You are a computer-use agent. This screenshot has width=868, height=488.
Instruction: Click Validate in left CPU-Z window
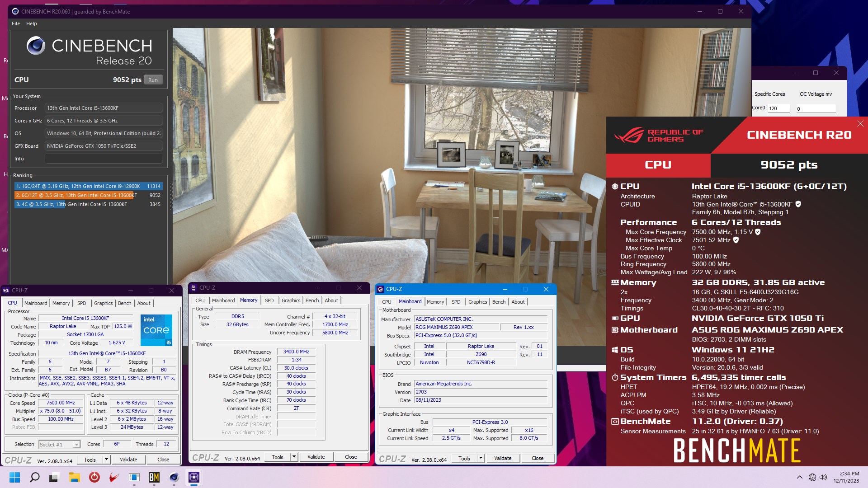pos(128,460)
